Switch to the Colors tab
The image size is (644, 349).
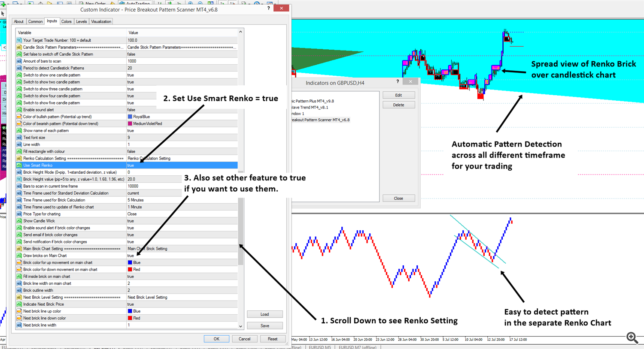[x=67, y=21]
